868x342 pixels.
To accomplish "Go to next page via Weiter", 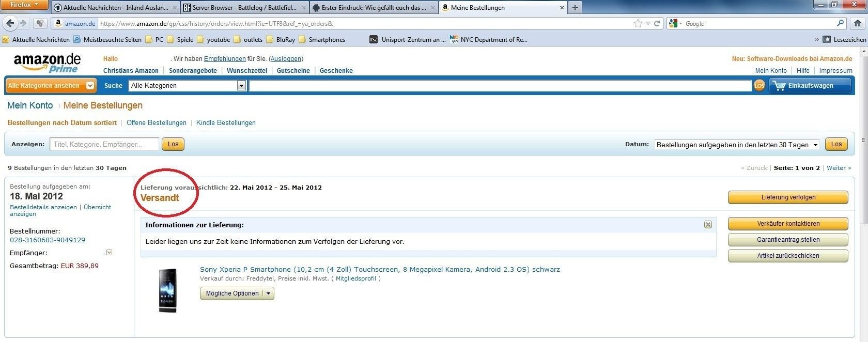I will point(839,168).
